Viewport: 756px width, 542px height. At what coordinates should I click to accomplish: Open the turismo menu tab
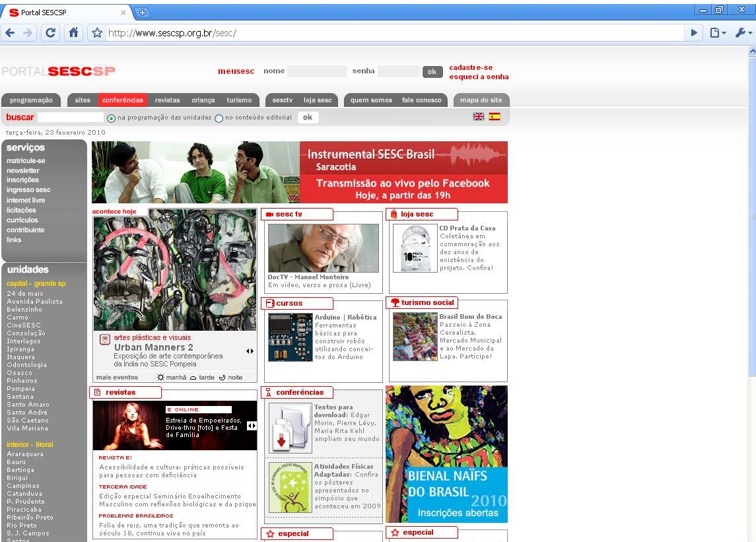pyautogui.click(x=239, y=100)
